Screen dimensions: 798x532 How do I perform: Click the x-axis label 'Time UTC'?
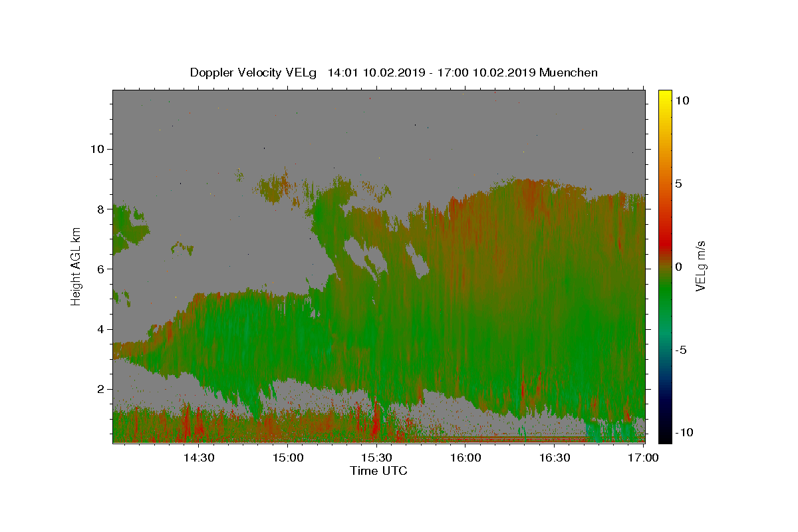click(378, 471)
